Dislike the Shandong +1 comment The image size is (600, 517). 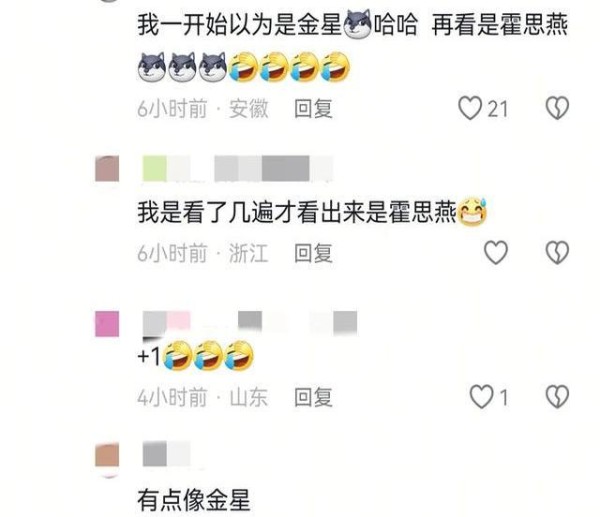coord(557,397)
